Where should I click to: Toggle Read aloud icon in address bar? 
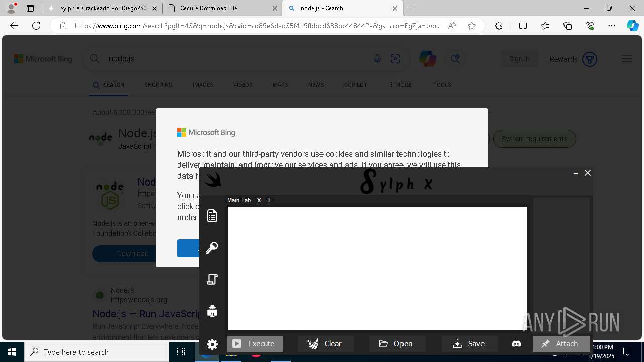click(x=452, y=26)
